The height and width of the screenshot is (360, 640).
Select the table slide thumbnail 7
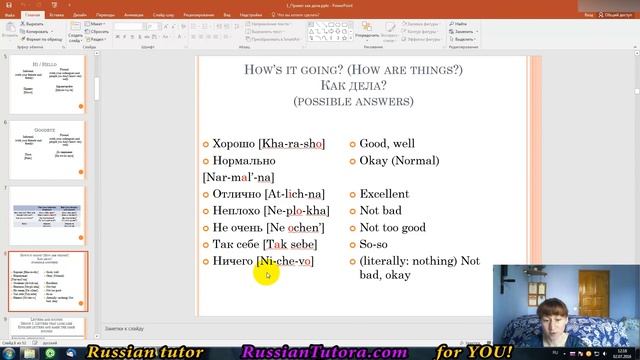47,216
